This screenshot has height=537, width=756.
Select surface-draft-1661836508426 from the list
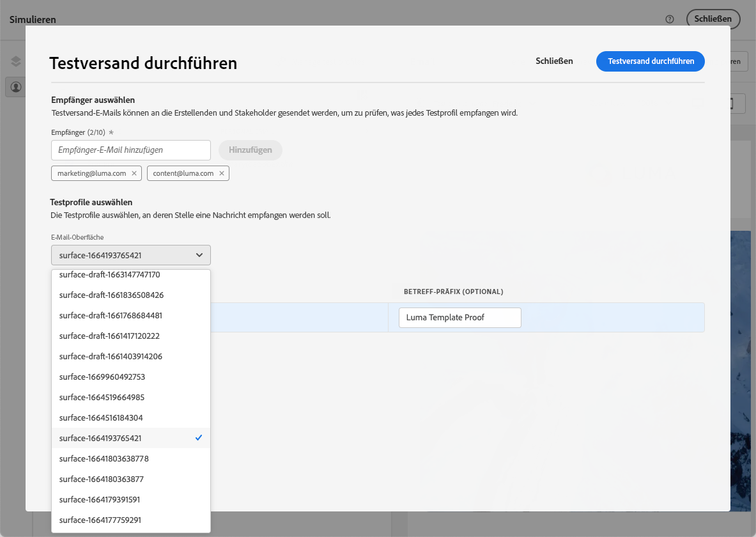(x=131, y=295)
